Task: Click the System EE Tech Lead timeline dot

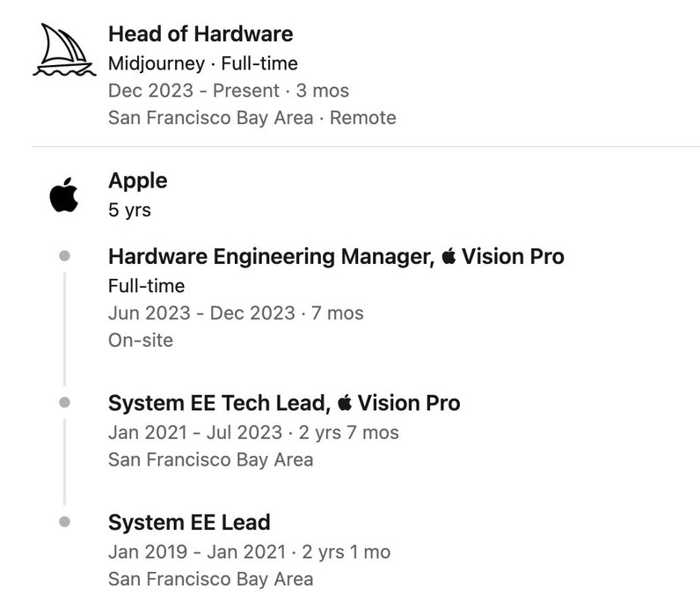Action: tap(65, 402)
